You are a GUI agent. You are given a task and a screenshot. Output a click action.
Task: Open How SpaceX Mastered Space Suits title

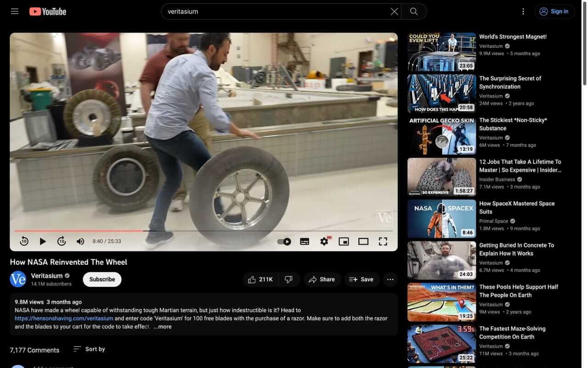[x=517, y=207]
